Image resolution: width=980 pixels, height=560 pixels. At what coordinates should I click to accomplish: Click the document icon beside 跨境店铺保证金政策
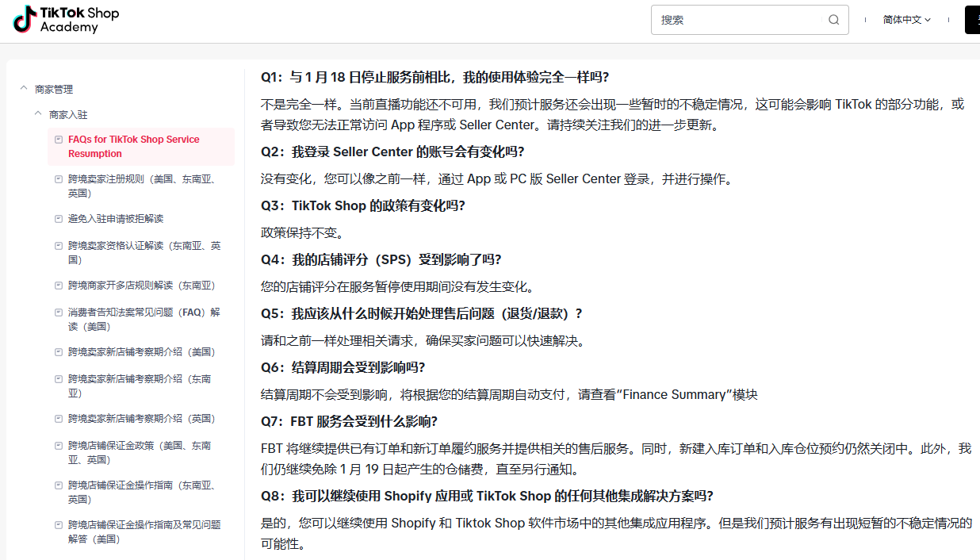58,446
